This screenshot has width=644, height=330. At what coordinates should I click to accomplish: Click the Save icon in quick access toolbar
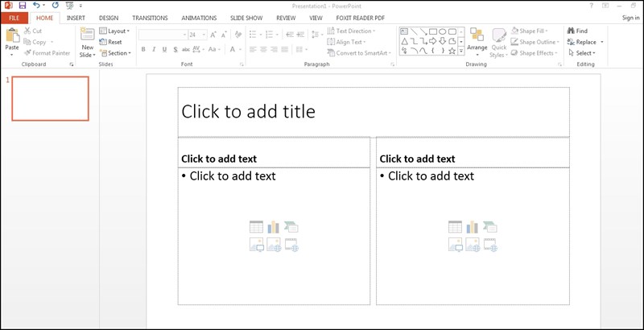tap(22, 5)
